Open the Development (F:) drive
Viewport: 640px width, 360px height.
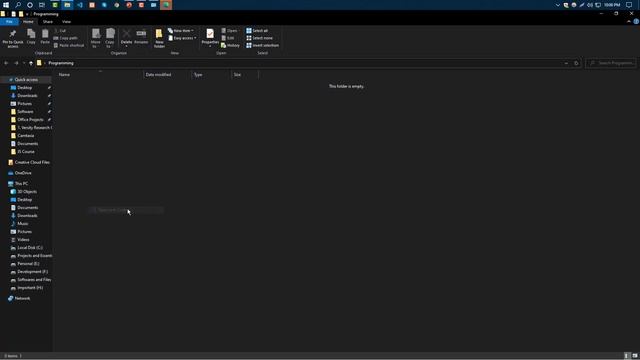(32, 272)
